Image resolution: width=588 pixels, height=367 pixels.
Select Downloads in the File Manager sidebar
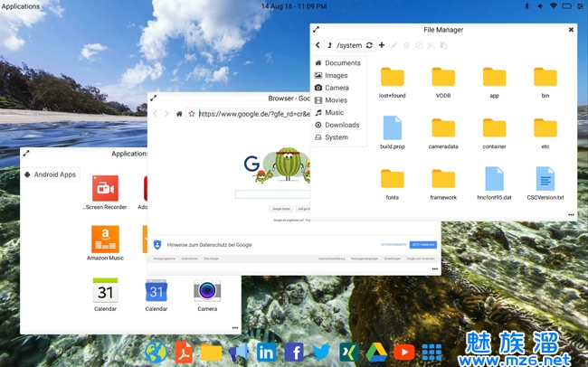[341, 125]
